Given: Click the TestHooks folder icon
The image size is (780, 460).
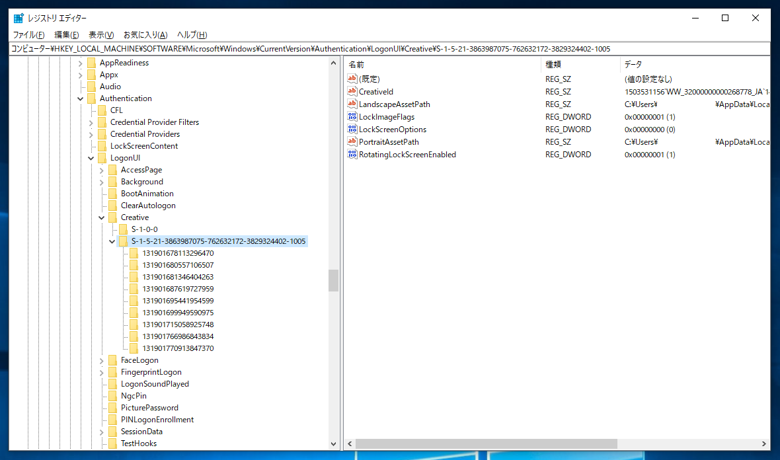Looking at the screenshot, I should [x=112, y=444].
